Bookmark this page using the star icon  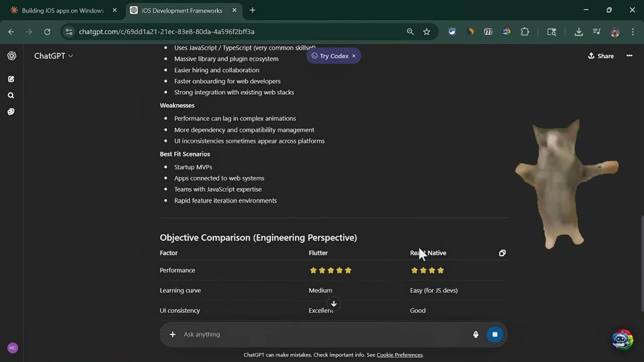coord(427,31)
